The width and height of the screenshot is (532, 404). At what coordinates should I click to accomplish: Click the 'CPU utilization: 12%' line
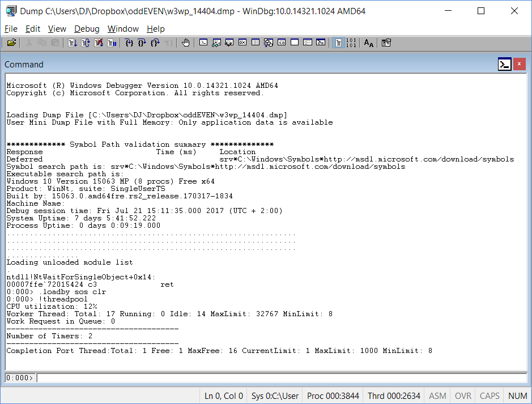point(52,307)
